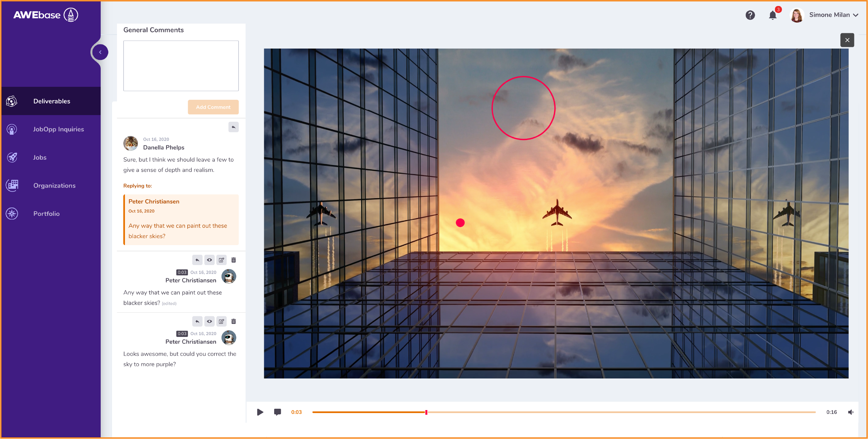
Task: Click the comment bubble icon in player bar
Action: (x=277, y=412)
